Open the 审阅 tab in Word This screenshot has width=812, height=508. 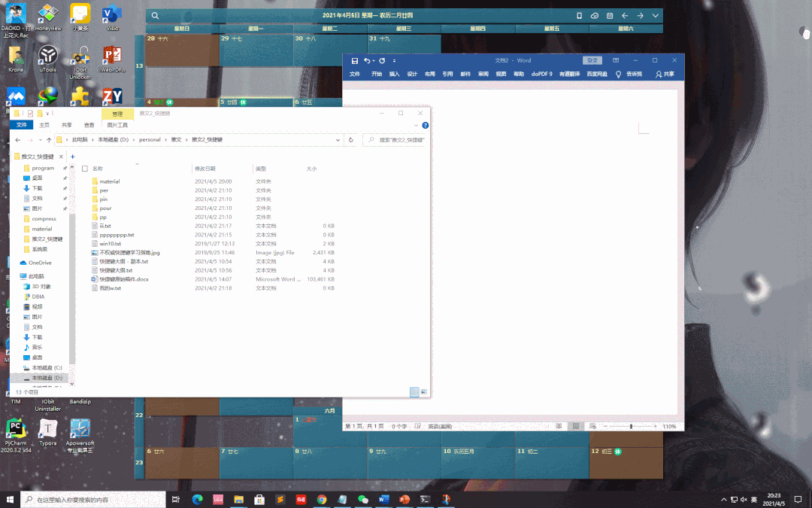click(x=483, y=74)
